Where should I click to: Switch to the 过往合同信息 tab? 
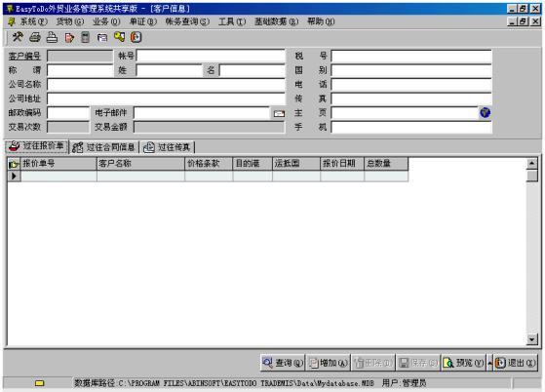tap(104, 147)
